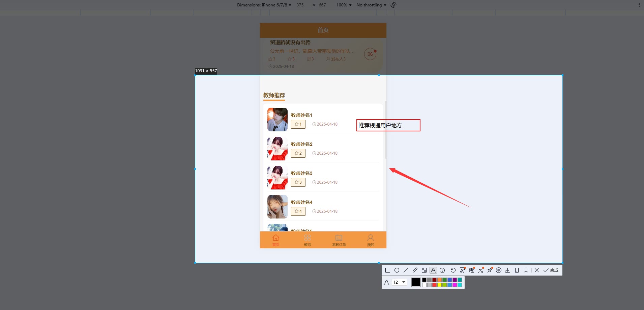Save the screenshot to a file
644x310 pixels.
(x=508, y=270)
